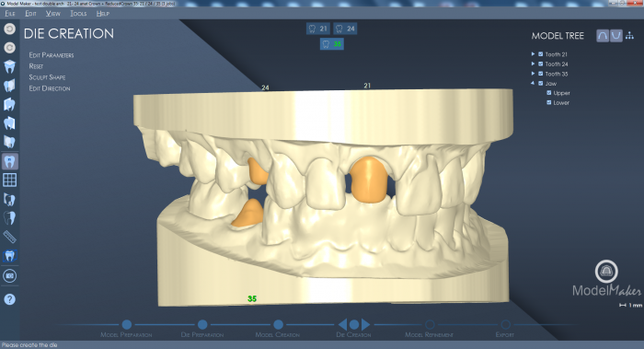Open the model tree hierarchy icon
The image size is (644, 349).
tap(629, 36)
